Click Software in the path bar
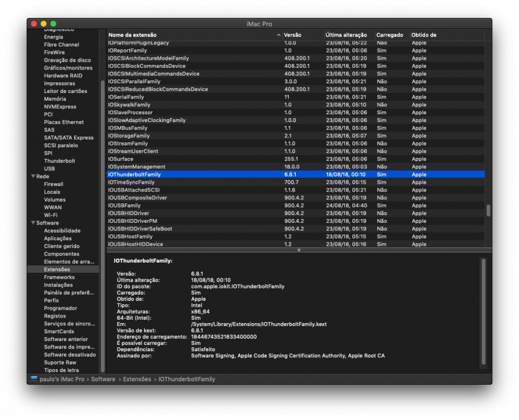 point(103,379)
